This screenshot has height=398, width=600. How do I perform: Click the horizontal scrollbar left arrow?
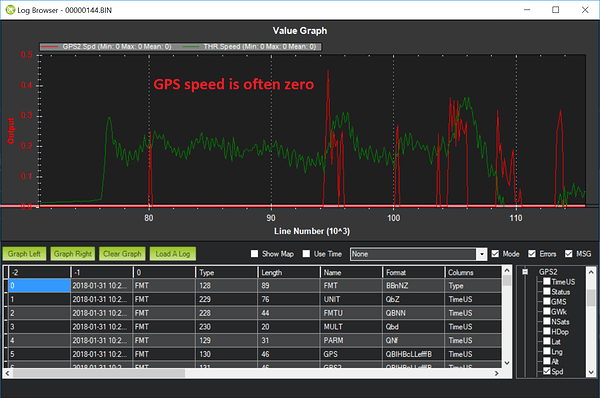pyautogui.click(x=7, y=373)
